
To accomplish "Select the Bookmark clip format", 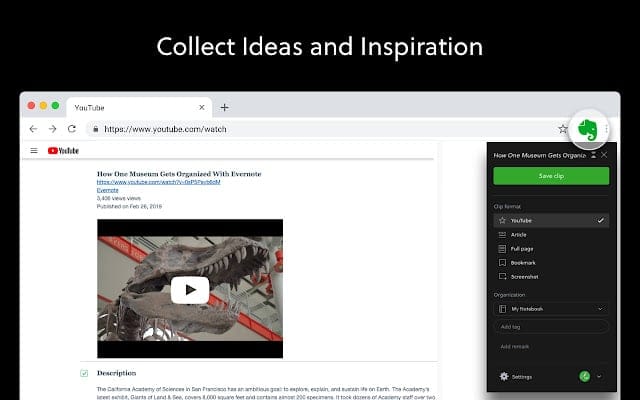I will pyautogui.click(x=551, y=262).
